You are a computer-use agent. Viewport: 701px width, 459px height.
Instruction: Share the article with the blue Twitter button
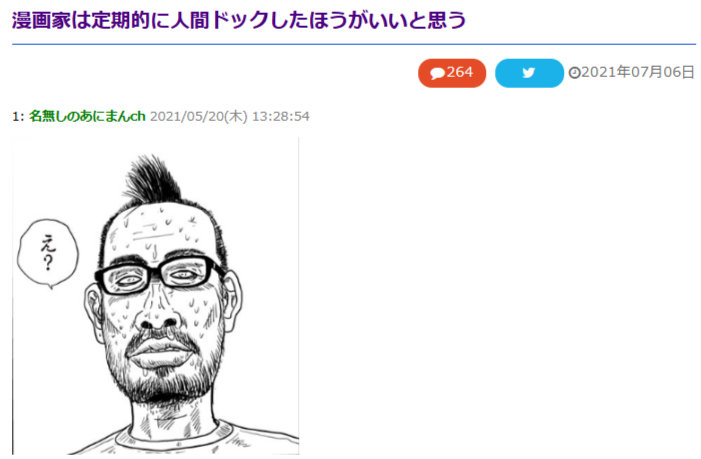tap(529, 73)
